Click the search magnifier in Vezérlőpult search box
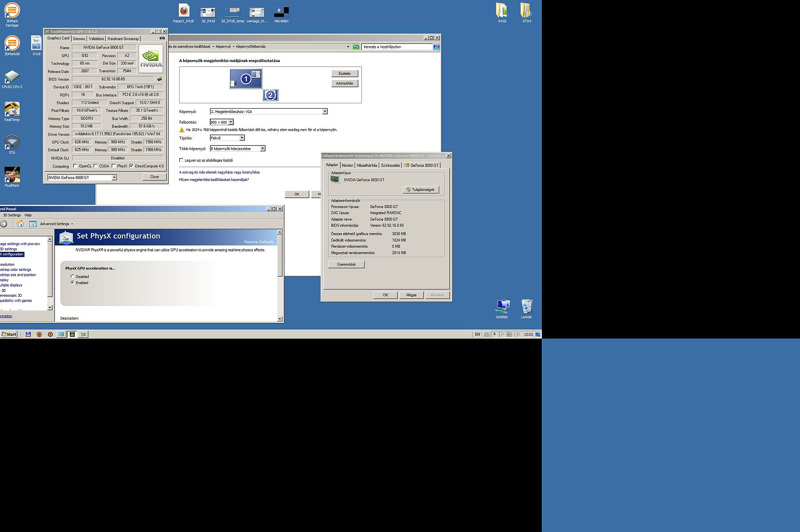 tap(436, 47)
